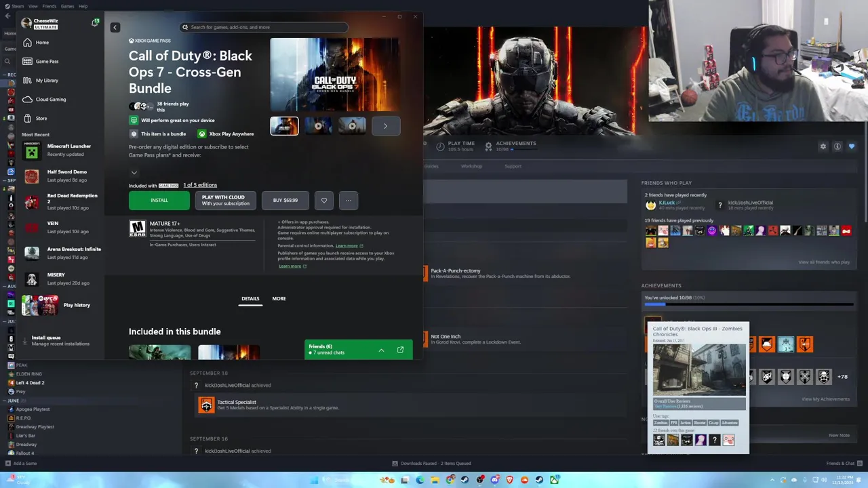Open MISERY from Most Recent list

[x=62, y=279]
